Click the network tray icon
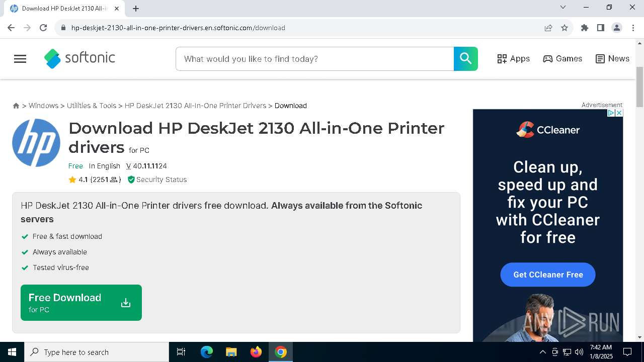Viewport: 644px width, 362px height. (x=567, y=352)
